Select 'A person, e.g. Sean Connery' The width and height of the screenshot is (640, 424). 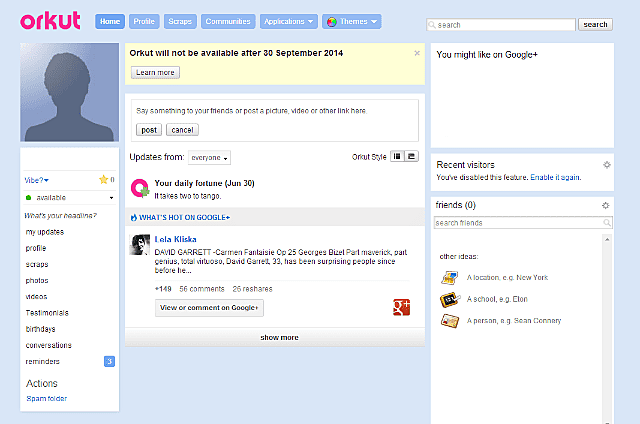pyautogui.click(x=514, y=321)
